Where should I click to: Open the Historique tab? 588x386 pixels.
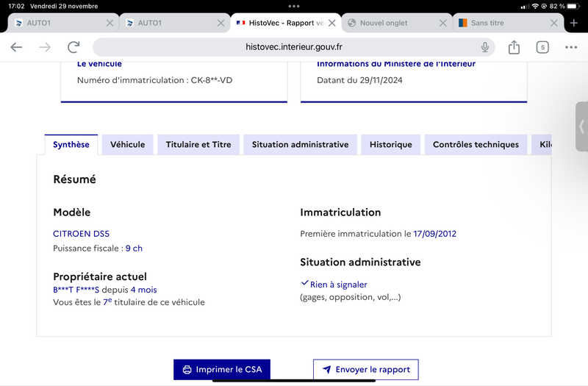391,144
